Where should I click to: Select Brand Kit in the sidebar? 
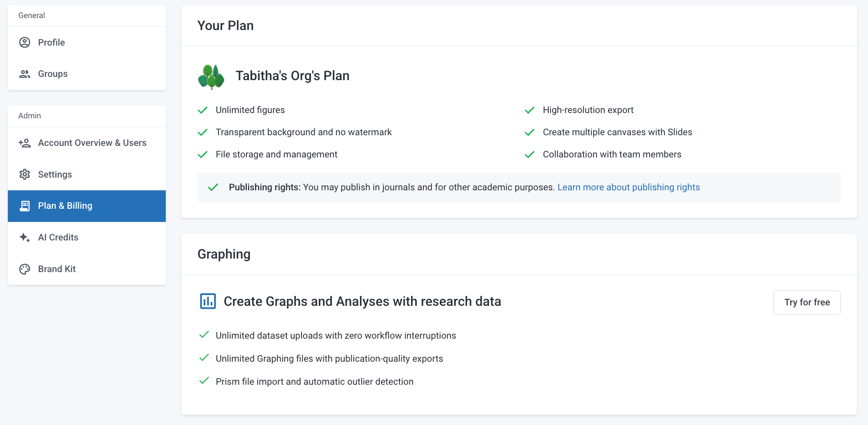pyautogui.click(x=87, y=269)
